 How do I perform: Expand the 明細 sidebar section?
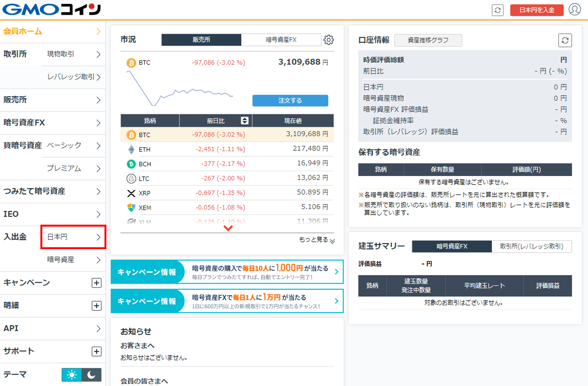pyautogui.click(x=96, y=306)
